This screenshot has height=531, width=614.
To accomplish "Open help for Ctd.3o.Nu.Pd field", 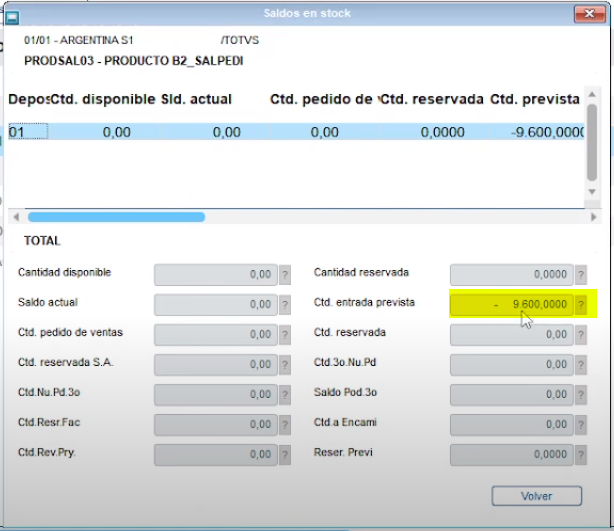I will pyautogui.click(x=581, y=365).
